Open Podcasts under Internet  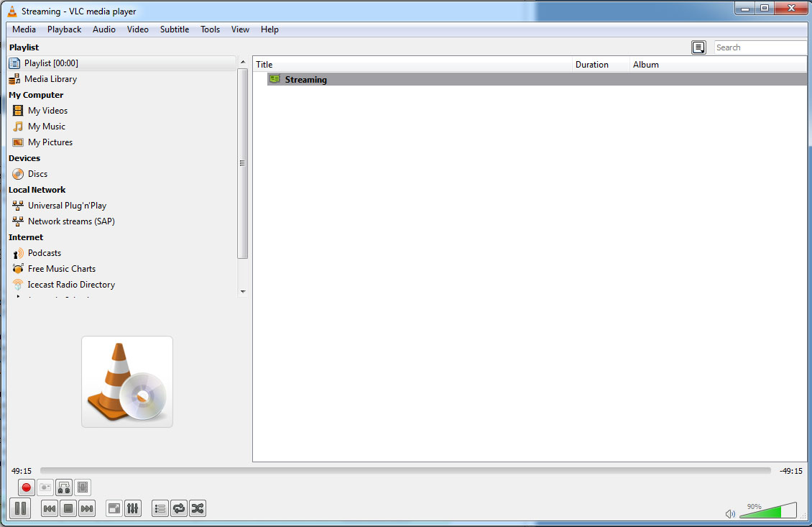click(45, 253)
